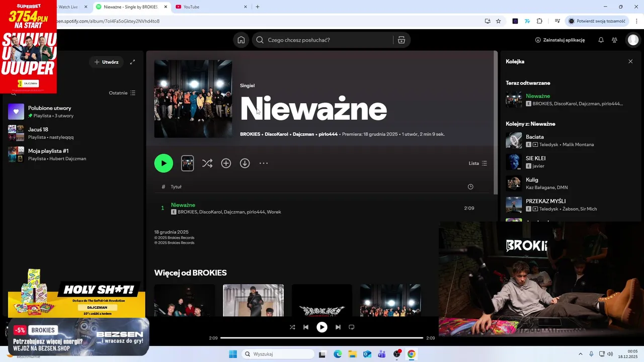The image size is (644, 362).
Task: Select 'PRZEKAZ MYŚLI' in the queue
Action: coord(569,205)
